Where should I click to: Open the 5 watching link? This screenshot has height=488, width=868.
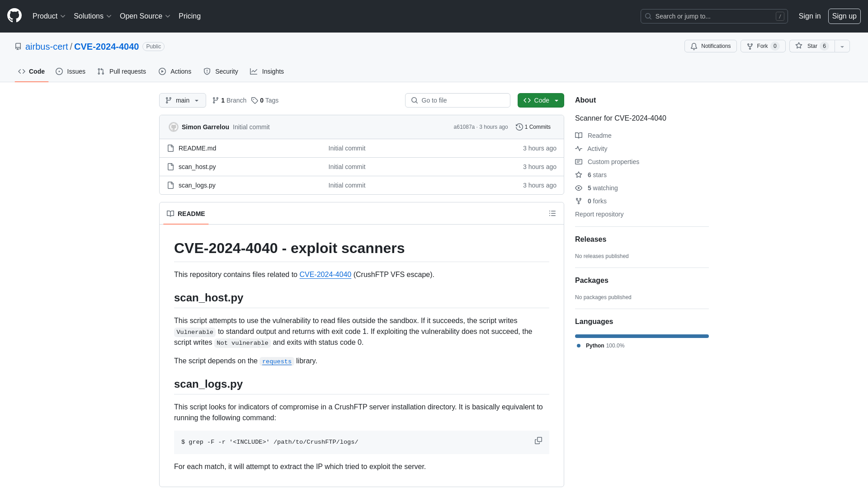point(603,188)
